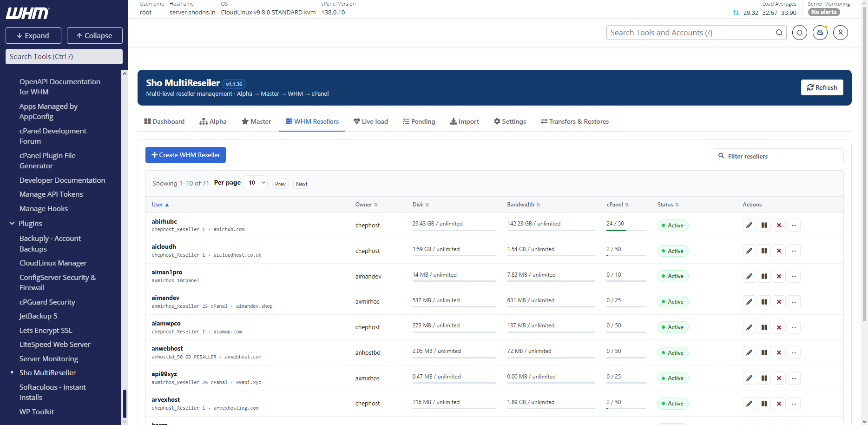This screenshot has width=868, height=425.
Task: Open more actions for api99xyz
Action: pyautogui.click(x=794, y=378)
